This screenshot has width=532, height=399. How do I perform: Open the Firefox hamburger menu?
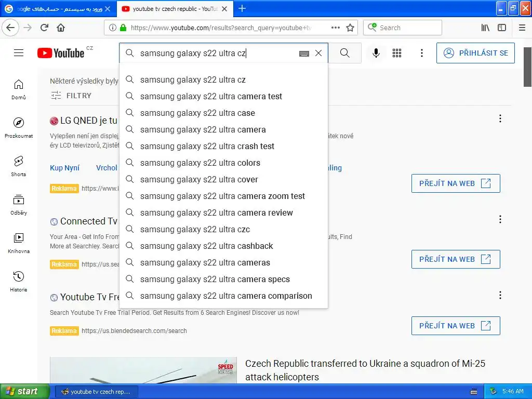click(522, 28)
